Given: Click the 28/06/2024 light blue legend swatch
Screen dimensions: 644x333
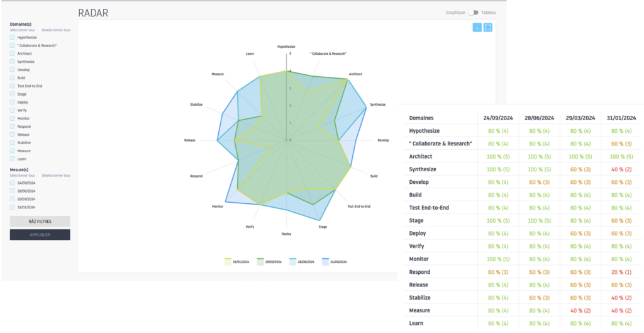Looking at the screenshot, I should [293, 261].
